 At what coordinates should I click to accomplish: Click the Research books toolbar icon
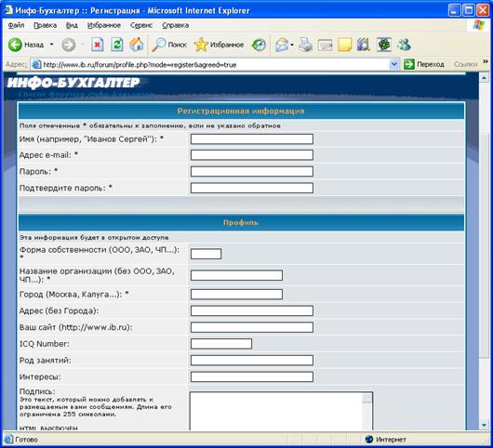point(364,45)
